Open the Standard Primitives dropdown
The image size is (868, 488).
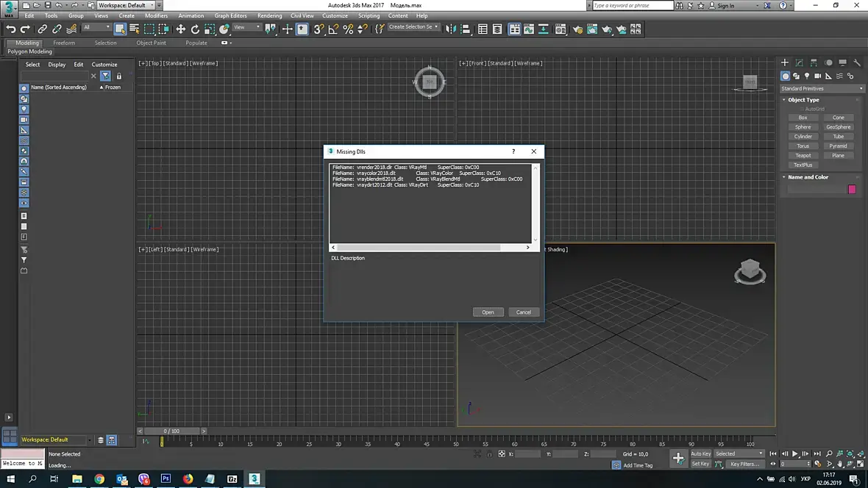[x=822, y=88]
